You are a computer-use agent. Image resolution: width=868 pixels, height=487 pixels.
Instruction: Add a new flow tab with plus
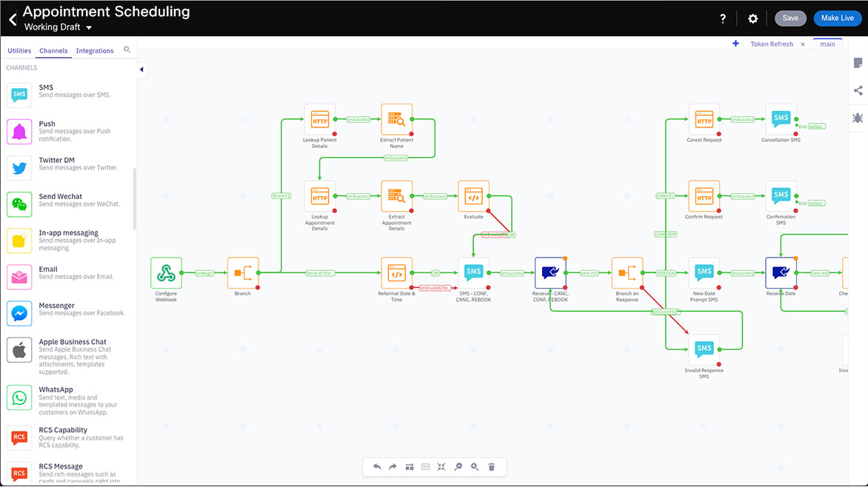735,44
